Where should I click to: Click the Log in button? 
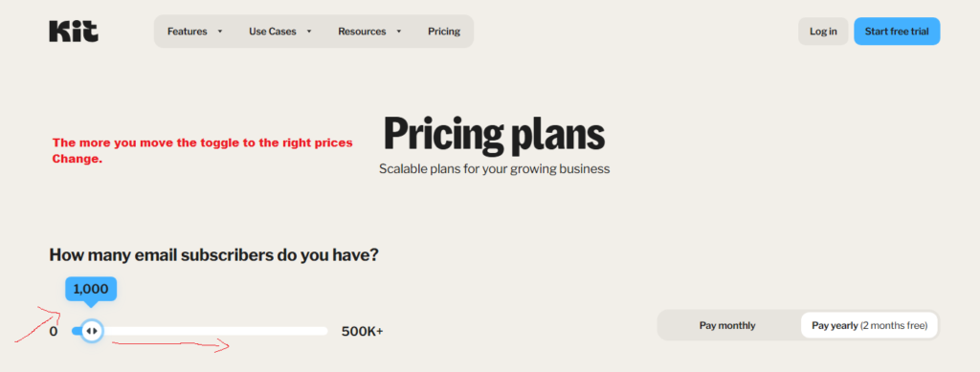pyautogui.click(x=823, y=32)
